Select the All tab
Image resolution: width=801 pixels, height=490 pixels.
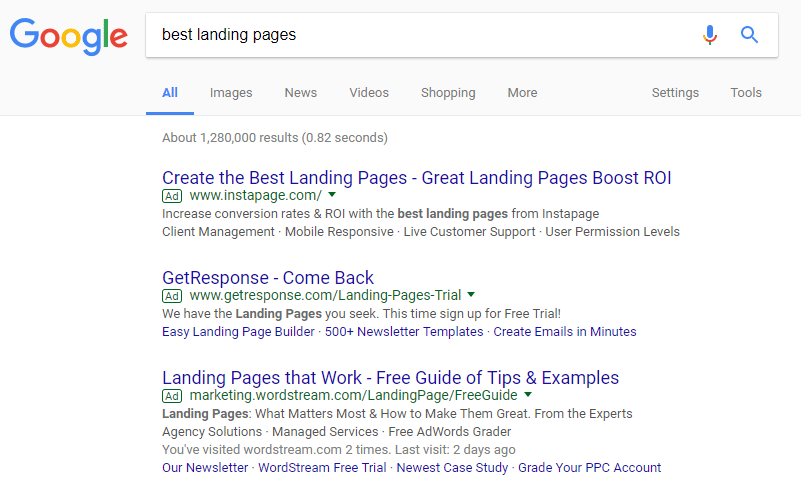170,92
